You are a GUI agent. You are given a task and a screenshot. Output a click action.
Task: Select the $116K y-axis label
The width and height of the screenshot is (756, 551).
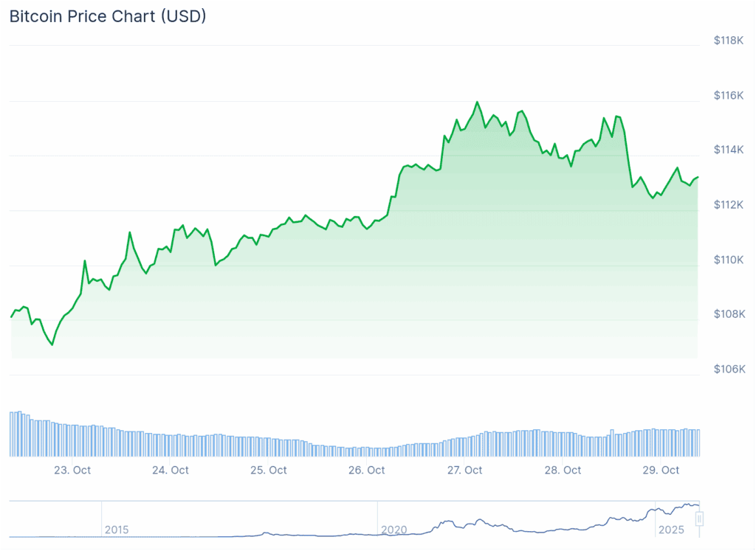[729, 95]
